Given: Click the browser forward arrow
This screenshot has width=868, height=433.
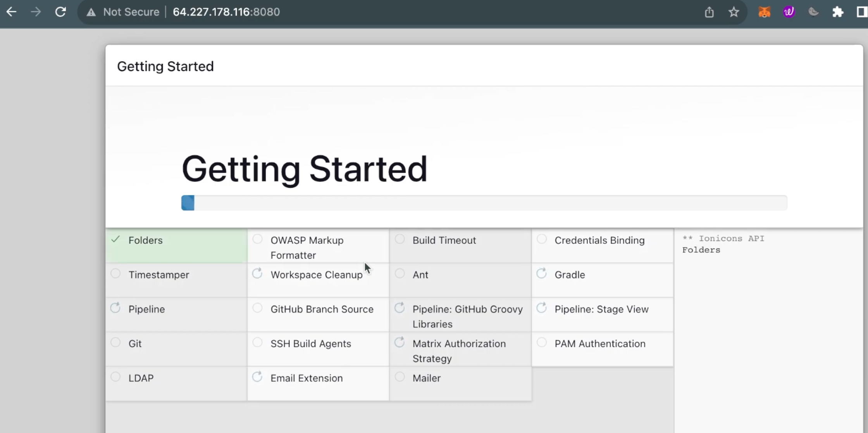Looking at the screenshot, I should pyautogui.click(x=36, y=12).
